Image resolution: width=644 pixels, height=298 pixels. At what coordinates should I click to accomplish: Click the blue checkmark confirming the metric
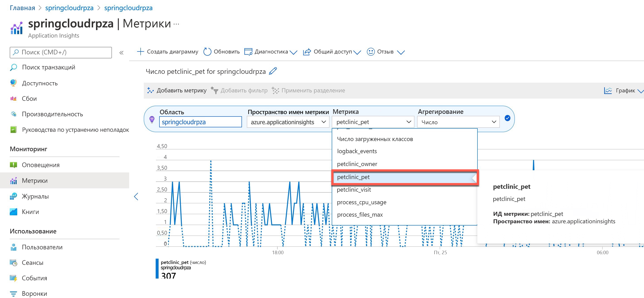click(507, 118)
